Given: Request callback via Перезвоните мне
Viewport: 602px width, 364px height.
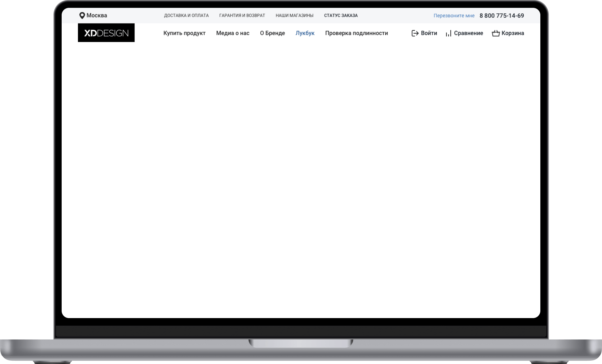Looking at the screenshot, I should click(454, 16).
